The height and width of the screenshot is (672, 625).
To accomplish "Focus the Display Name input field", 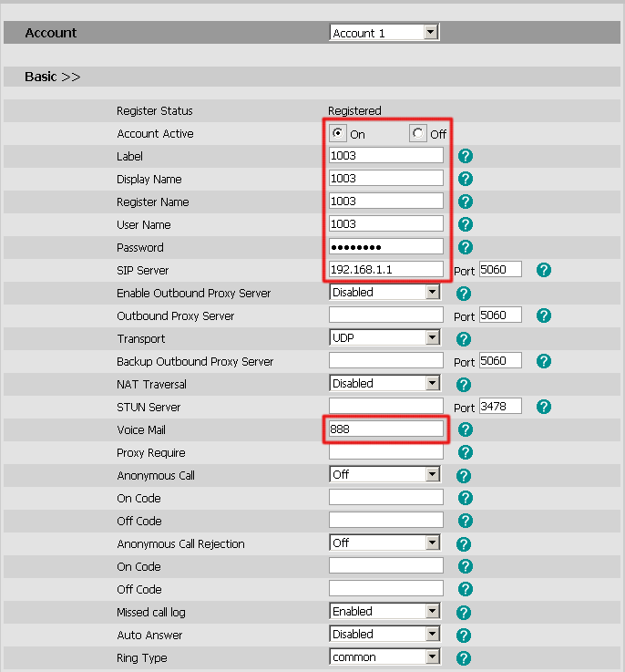I will coord(386,178).
